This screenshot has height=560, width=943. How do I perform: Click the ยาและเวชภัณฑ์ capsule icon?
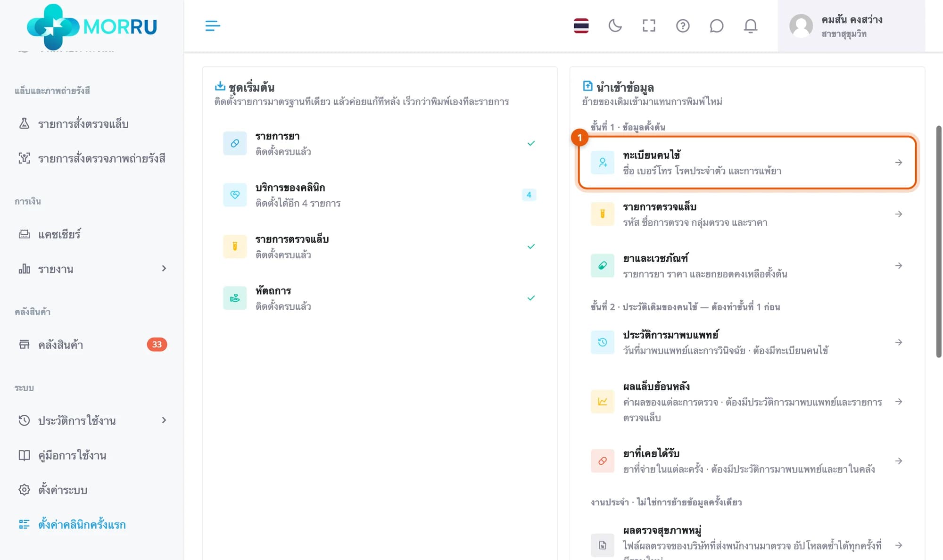(x=603, y=265)
